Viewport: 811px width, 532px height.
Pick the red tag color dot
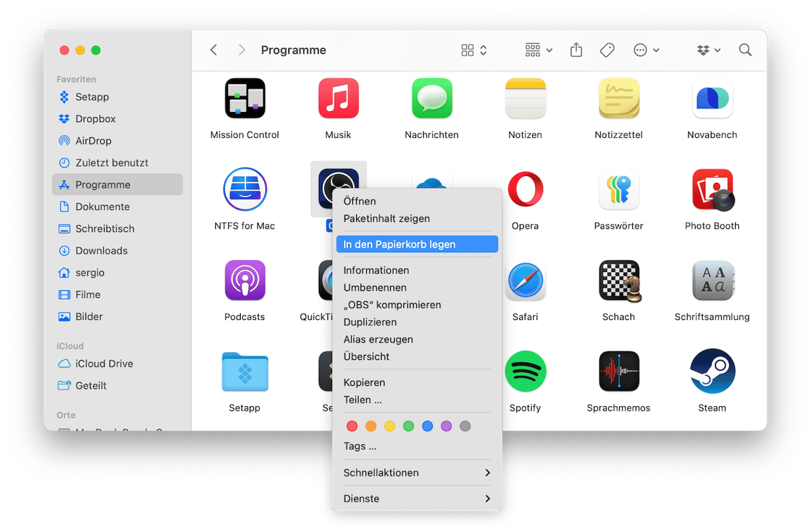pyautogui.click(x=352, y=426)
